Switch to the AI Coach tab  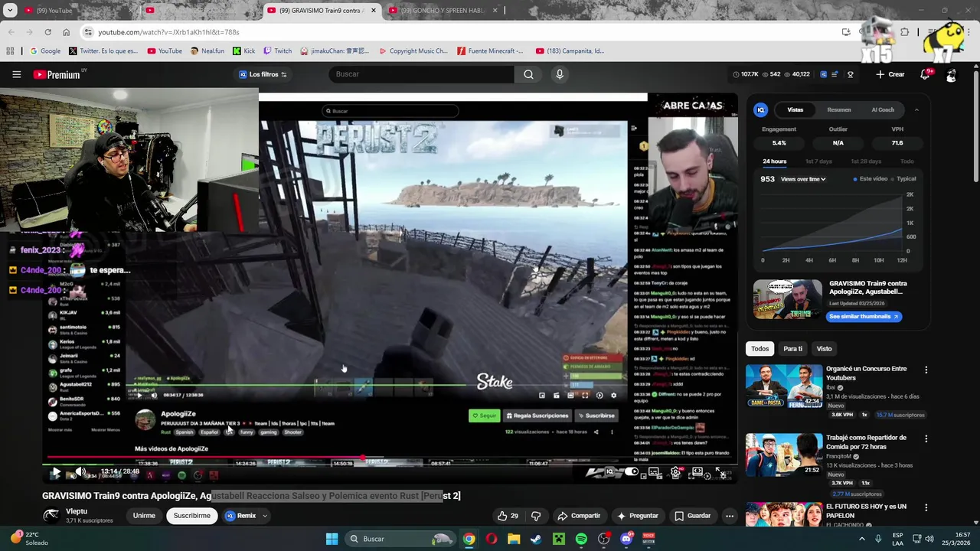[882, 109]
